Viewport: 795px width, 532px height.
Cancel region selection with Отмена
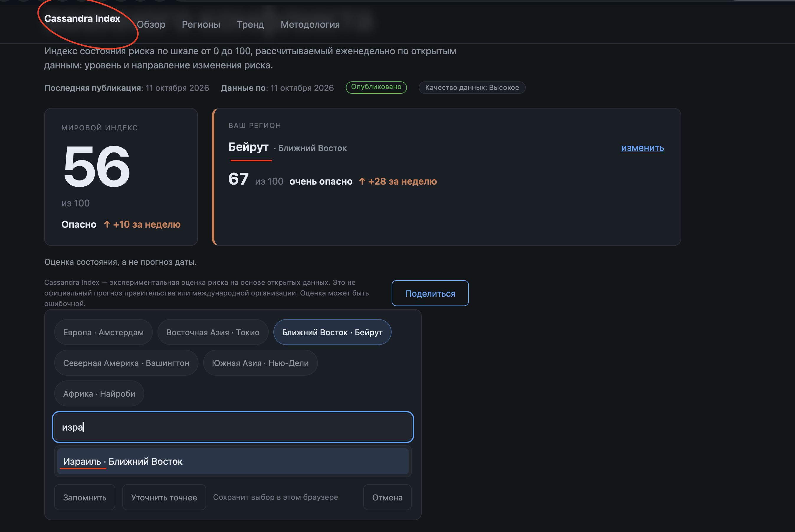click(x=387, y=497)
